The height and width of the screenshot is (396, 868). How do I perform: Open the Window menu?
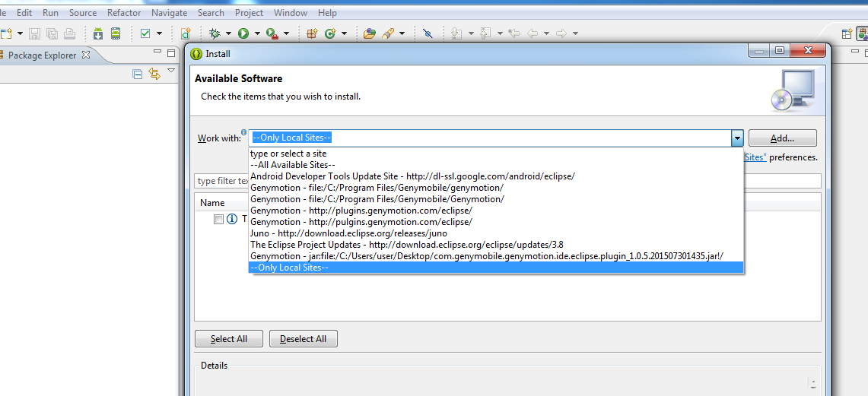coord(291,12)
